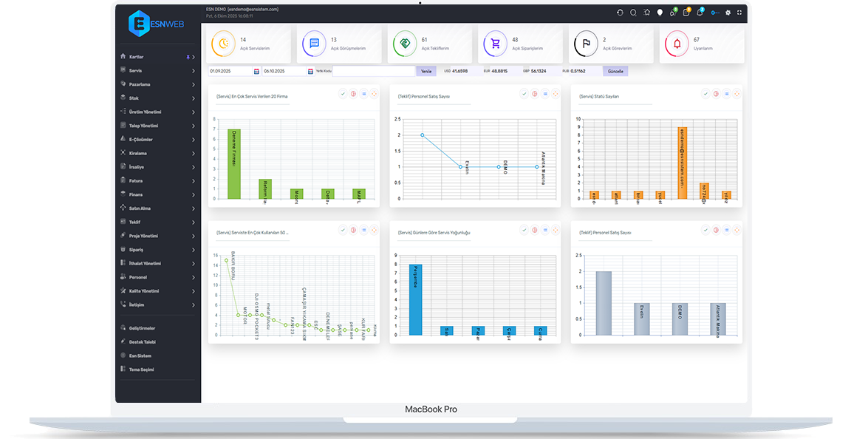Click checkmark on En Çok Servis Verilen chart
The image size is (868, 439).
click(x=343, y=94)
